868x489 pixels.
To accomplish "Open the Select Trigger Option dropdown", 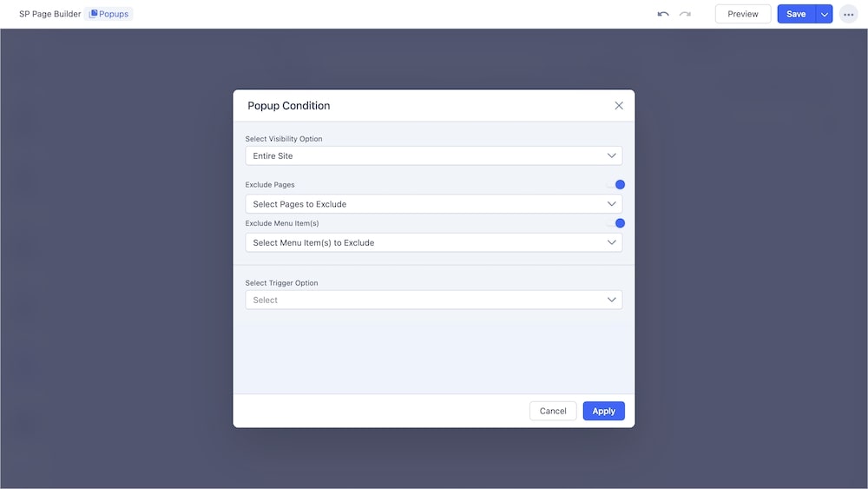I will [x=433, y=300].
